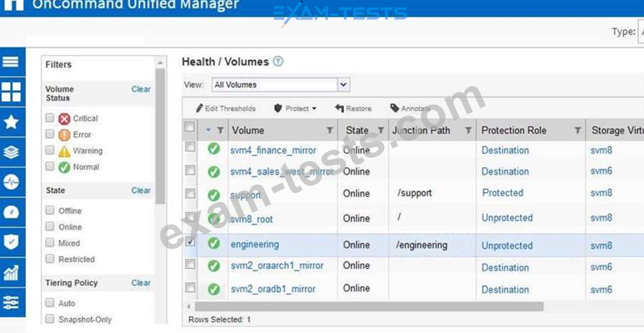The image size is (644, 333).
Task: Open the Protected role link for support
Action: [x=503, y=193]
